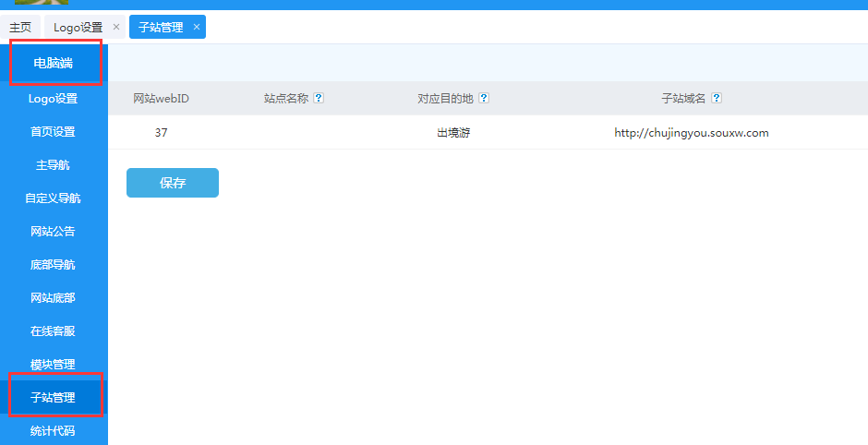Viewport: 868px width, 445px height.
Task: Switch to the 主页 tab
Action: [20, 28]
